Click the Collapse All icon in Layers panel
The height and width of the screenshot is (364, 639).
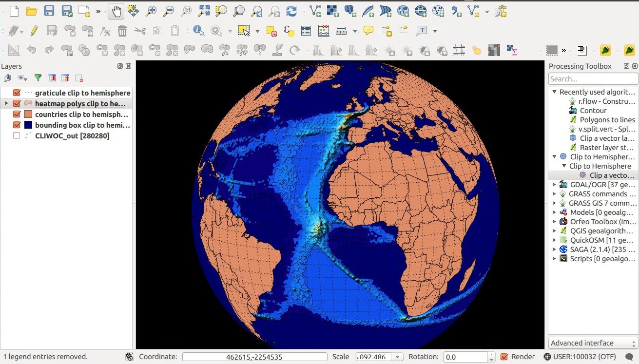tap(65, 77)
